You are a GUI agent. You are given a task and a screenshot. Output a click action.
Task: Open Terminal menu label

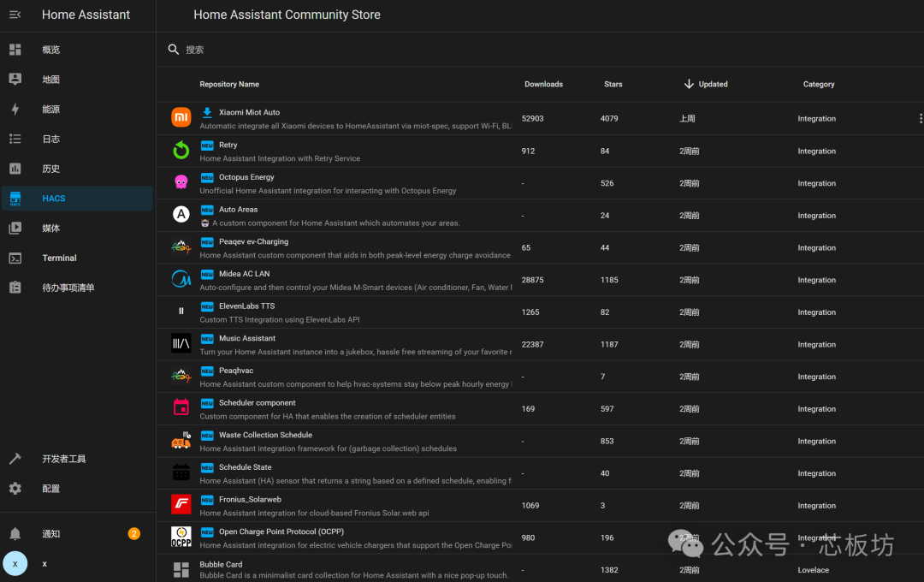pos(60,258)
